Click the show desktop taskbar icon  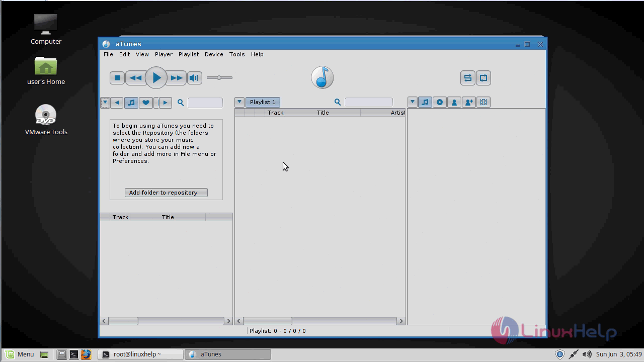44,354
